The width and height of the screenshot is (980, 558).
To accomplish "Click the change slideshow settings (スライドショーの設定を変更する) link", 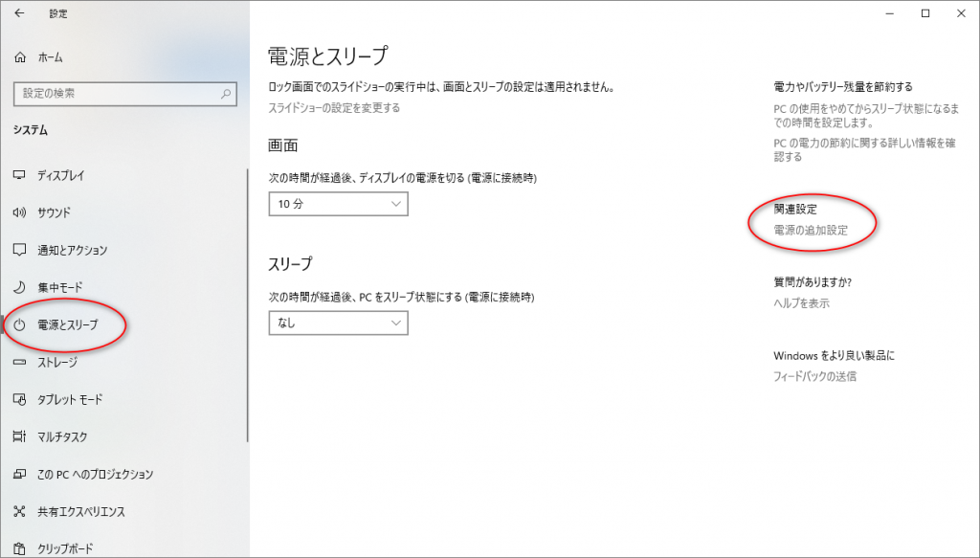I will pyautogui.click(x=334, y=108).
